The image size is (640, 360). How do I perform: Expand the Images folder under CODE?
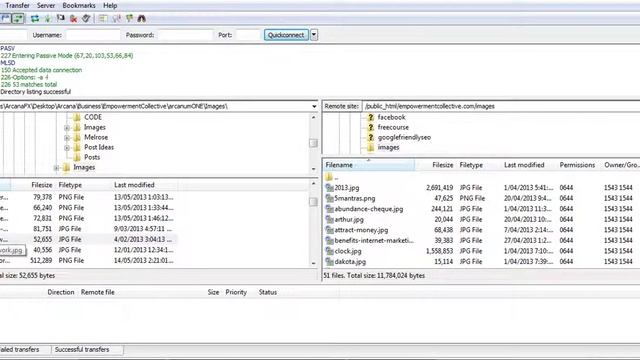pos(67,128)
